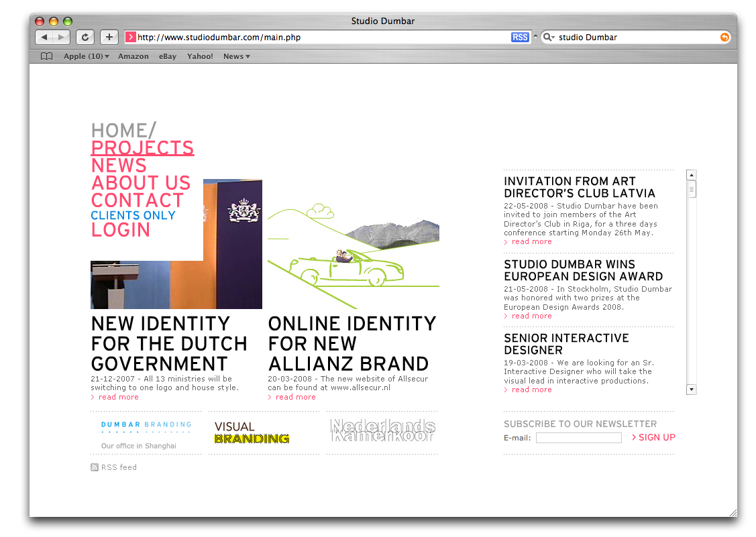Click the CLIENTS ONLY LOGIN link
Screen dimensions: 756x537
(x=133, y=224)
